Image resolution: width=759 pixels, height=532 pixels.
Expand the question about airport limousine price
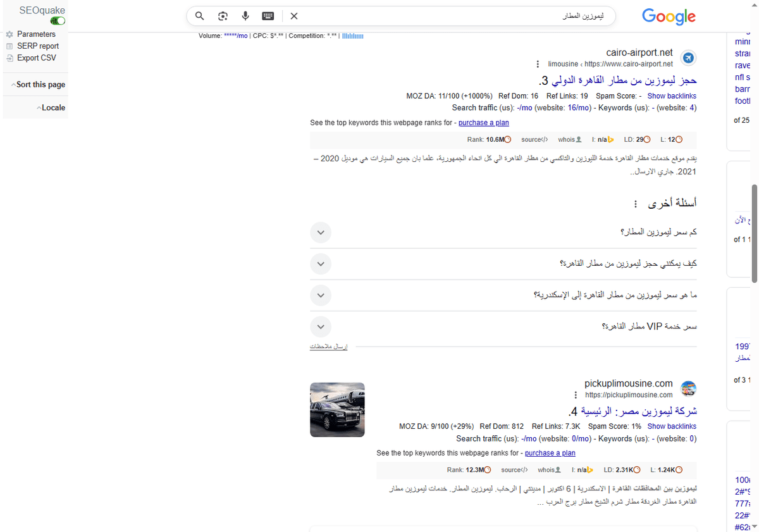[x=321, y=232]
